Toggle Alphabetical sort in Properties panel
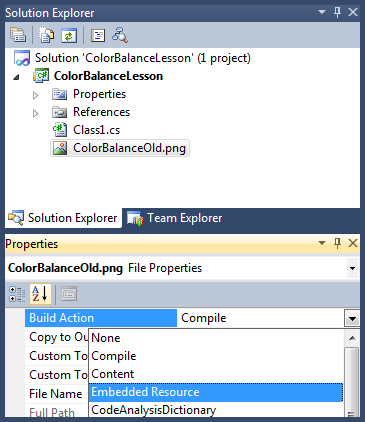365x422 pixels. tap(40, 294)
